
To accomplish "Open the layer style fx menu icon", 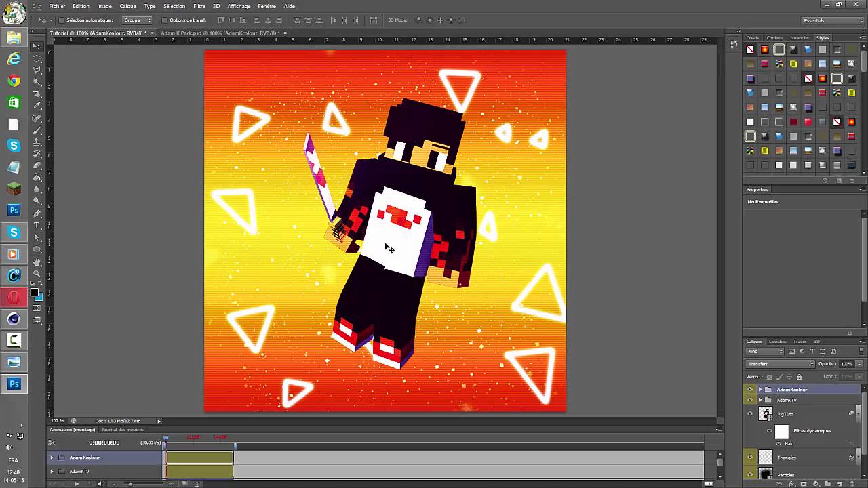I will (791, 483).
